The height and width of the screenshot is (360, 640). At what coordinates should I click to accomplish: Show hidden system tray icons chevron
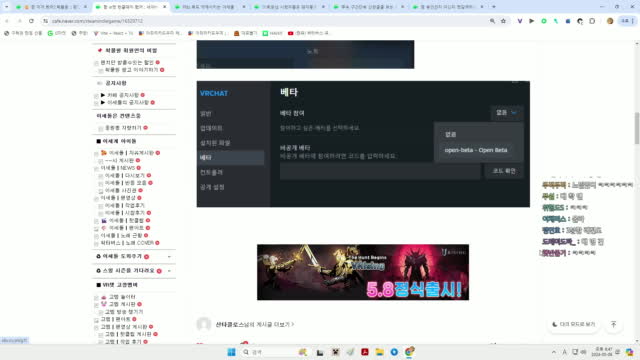pyautogui.click(x=553, y=352)
